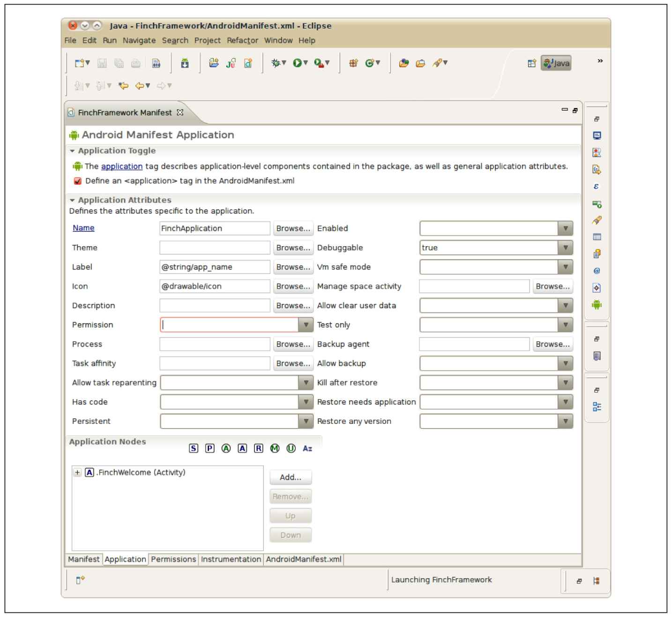Click the Name field Browse button

point(293,228)
